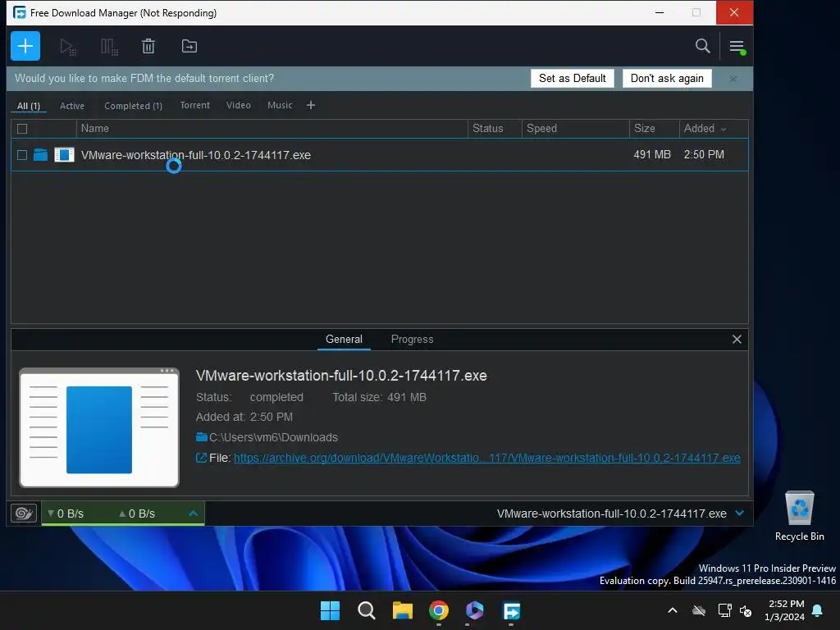Click Free Download Manager taskbar icon
Image resolution: width=840 pixels, height=630 pixels.
tap(511, 610)
